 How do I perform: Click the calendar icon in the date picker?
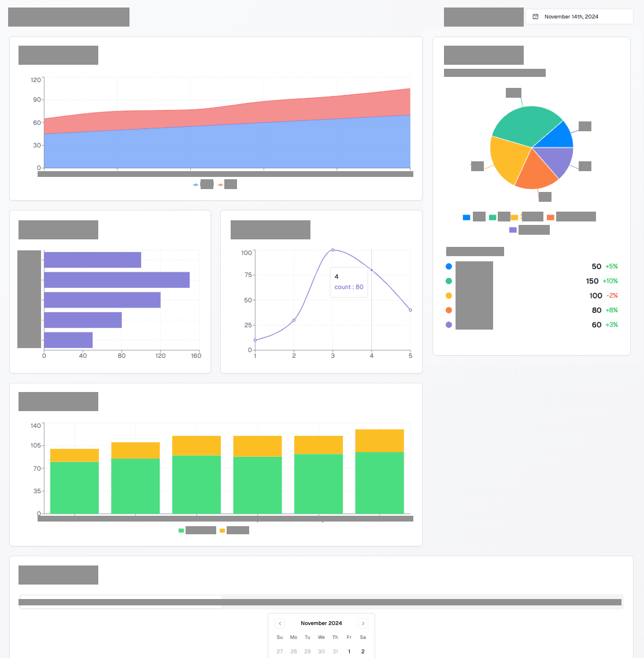tap(535, 17)
